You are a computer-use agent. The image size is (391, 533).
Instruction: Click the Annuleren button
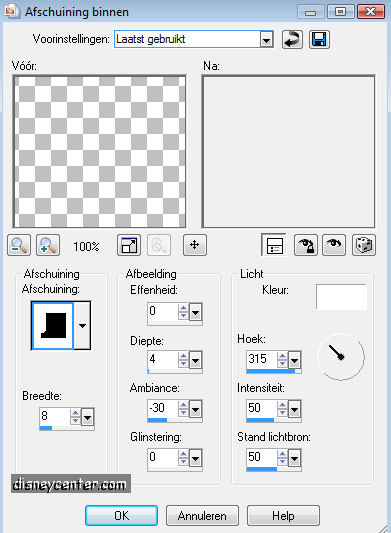(202, 516)
